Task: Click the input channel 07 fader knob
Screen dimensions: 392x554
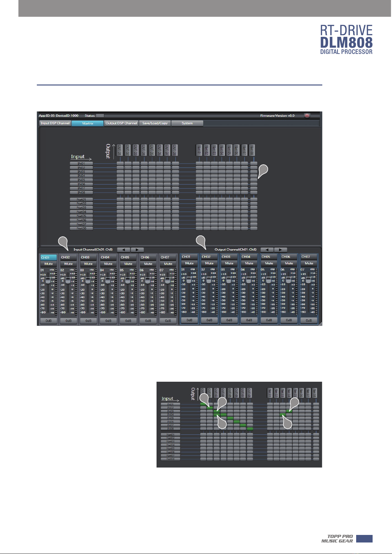Action: pyautogui.click(x=167, y=280)
